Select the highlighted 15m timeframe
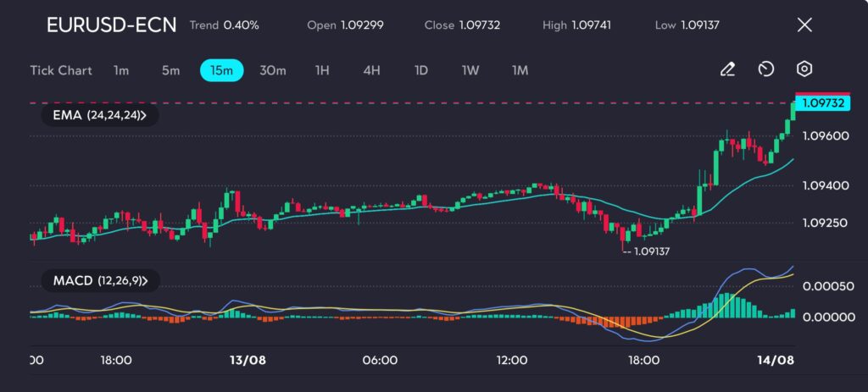The width and height of the screenshot is (868, 392). pyautogui.click(x=221, y=70)
